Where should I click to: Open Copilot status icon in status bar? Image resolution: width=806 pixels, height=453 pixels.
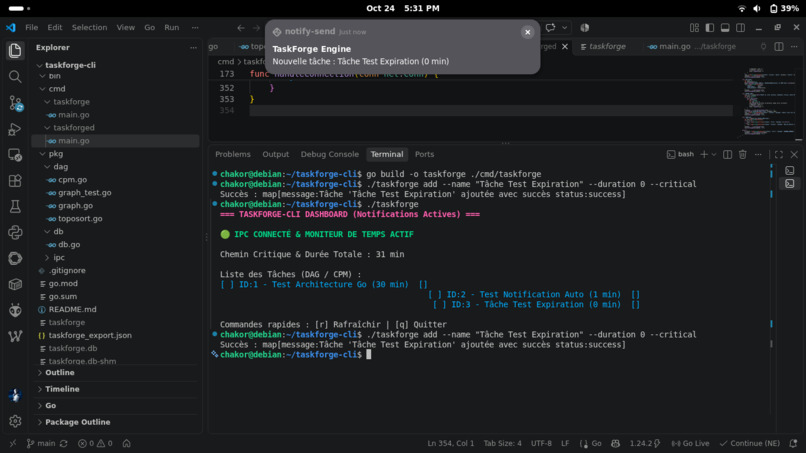coord(615,443)
